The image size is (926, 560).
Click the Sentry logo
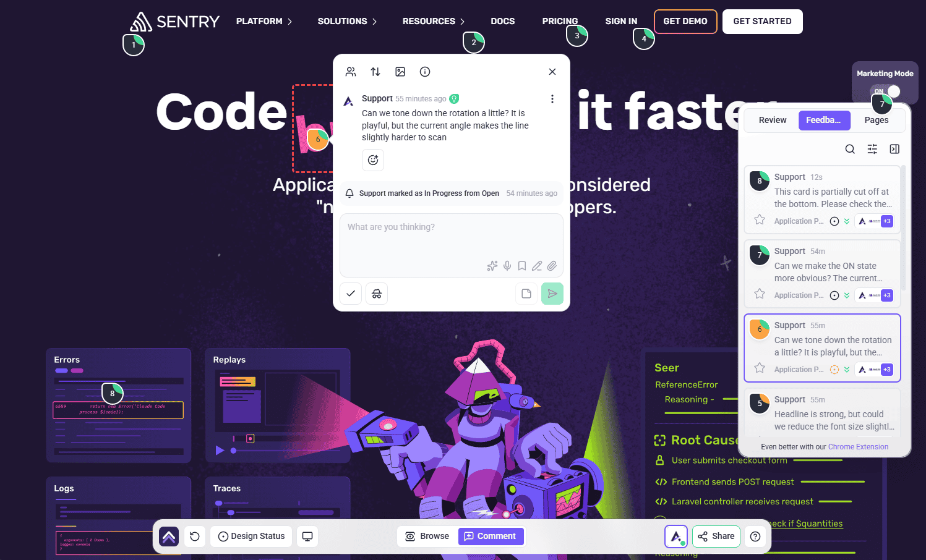click(175, 22)
